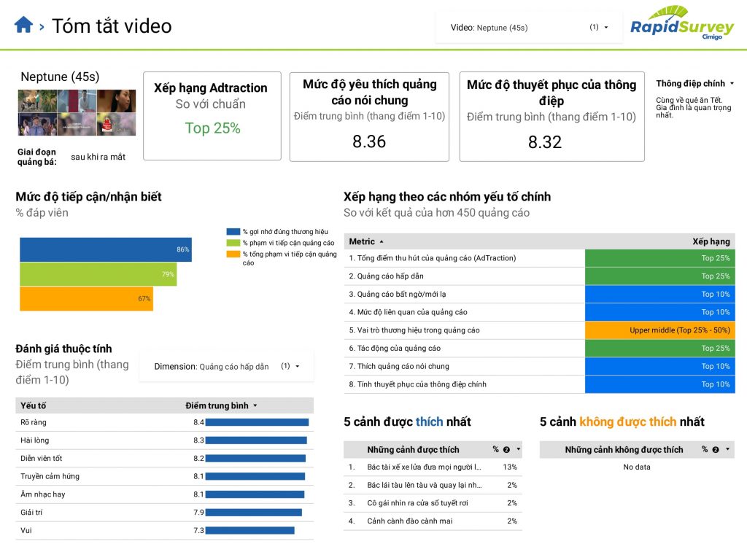The width and height of the screenshot is (747, 560).
Task: Click the Vui attribute row
Action: point(164,531)
